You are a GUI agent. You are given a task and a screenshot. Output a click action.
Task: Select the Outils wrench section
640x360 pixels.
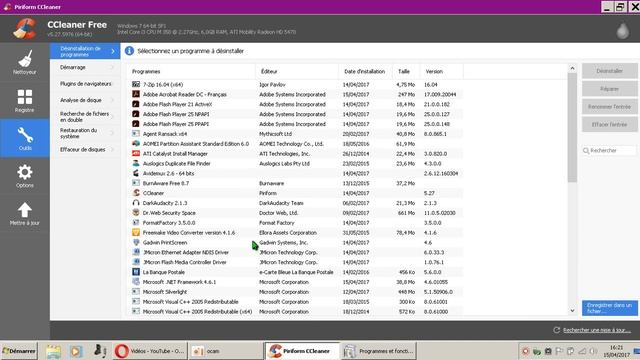24,138
